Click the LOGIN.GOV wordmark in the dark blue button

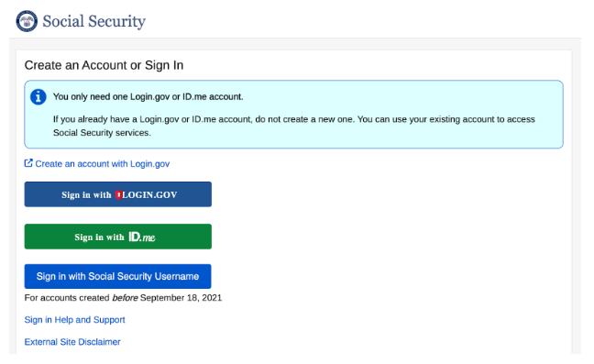coord(149,194)
